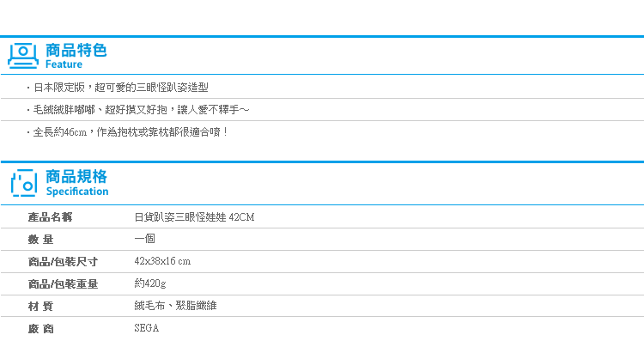644x341 pixels.
Task: Select the 商品規格 heading
Action: pyautogui.click(x=76, y=177)
